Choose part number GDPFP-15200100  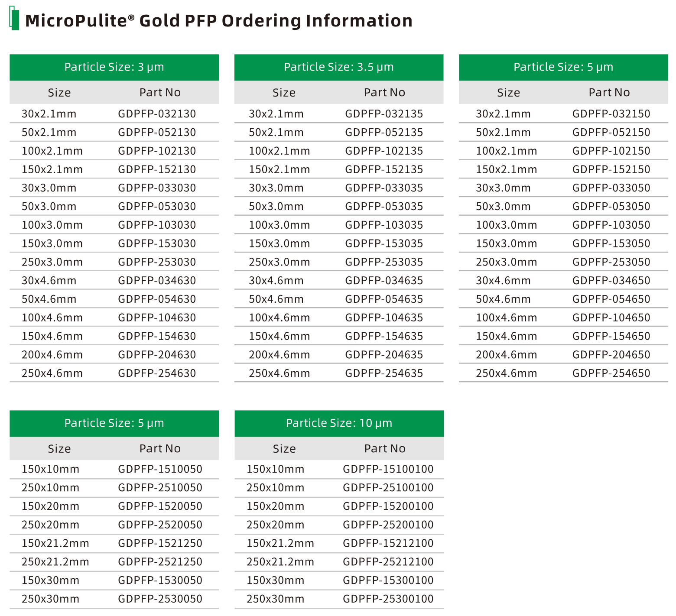coord(388,506)
